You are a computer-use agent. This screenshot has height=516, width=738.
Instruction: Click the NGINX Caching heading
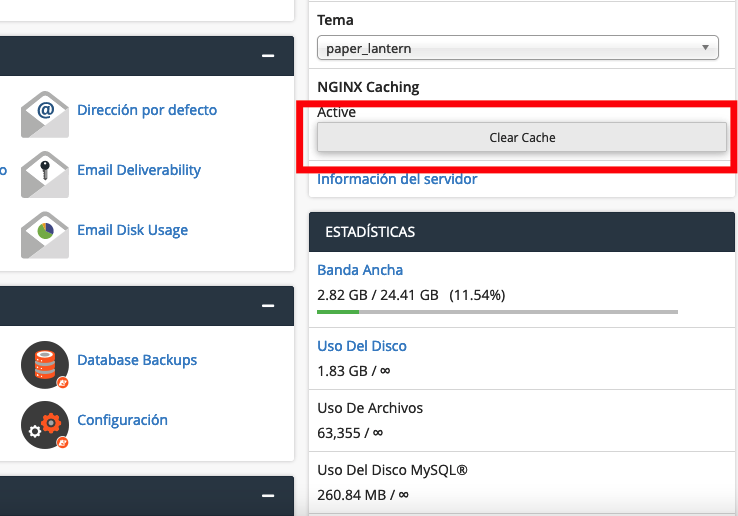(368, 87)
